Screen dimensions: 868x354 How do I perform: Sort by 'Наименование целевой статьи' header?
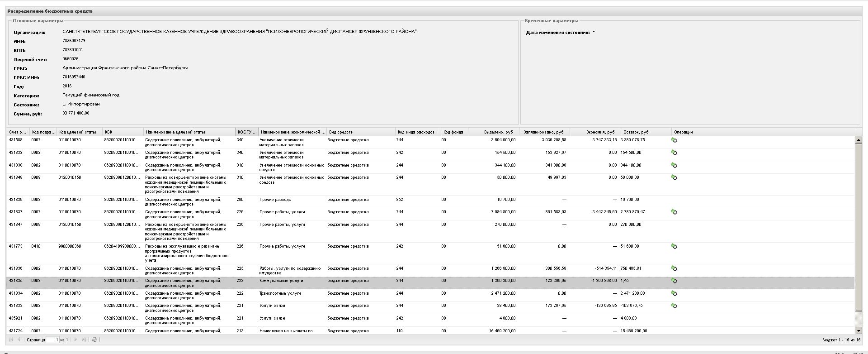pyautogui.click(x=189, y=132)
